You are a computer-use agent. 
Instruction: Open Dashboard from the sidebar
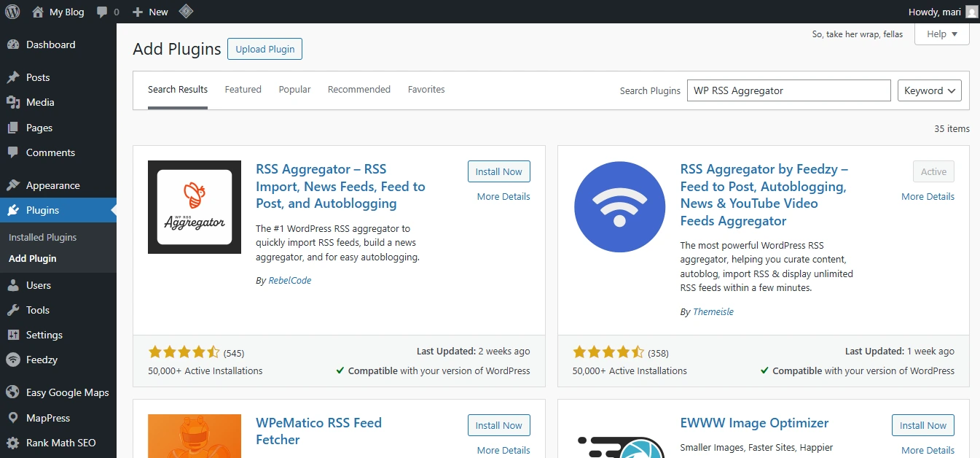pyautogui.click(x=58, y=44)
